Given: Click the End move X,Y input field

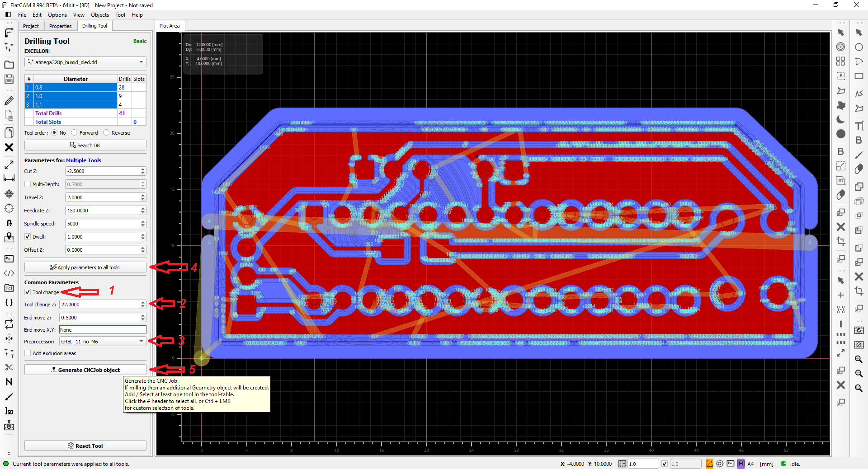Looking at the screenshot, I should click(x=103, y=330).
